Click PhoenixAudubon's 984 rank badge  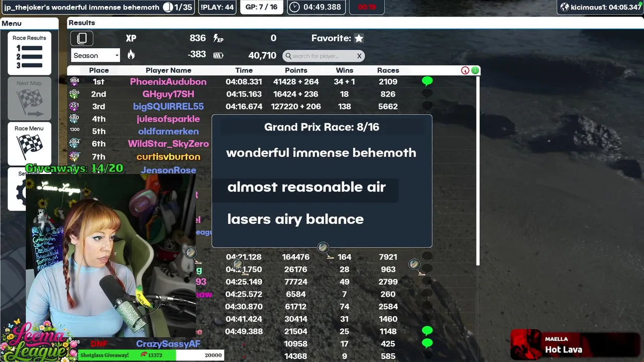(x=74, y=81)
